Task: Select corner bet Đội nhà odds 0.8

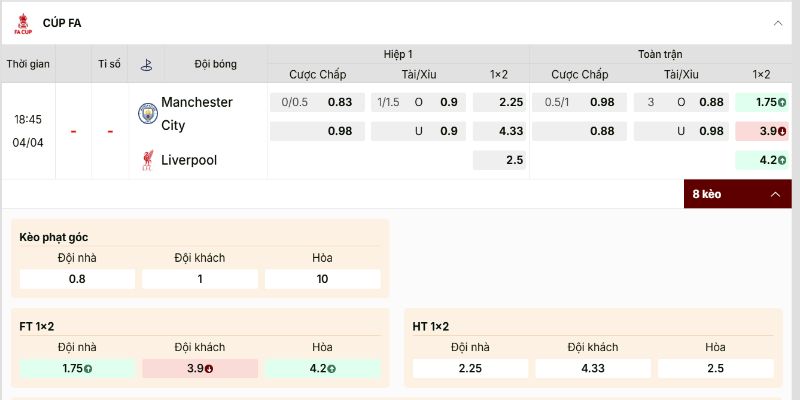Action: (x=77, y=279)
